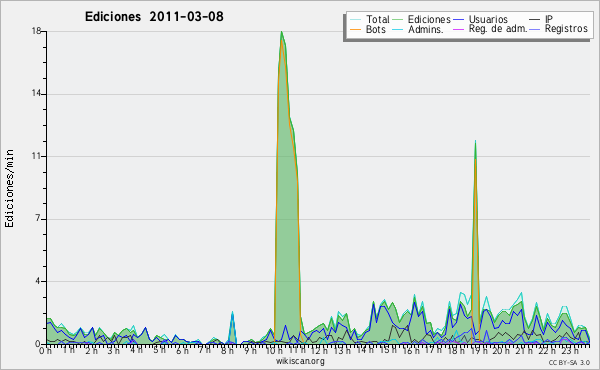Click the x-axis label '0 h'

click(46, 351)
